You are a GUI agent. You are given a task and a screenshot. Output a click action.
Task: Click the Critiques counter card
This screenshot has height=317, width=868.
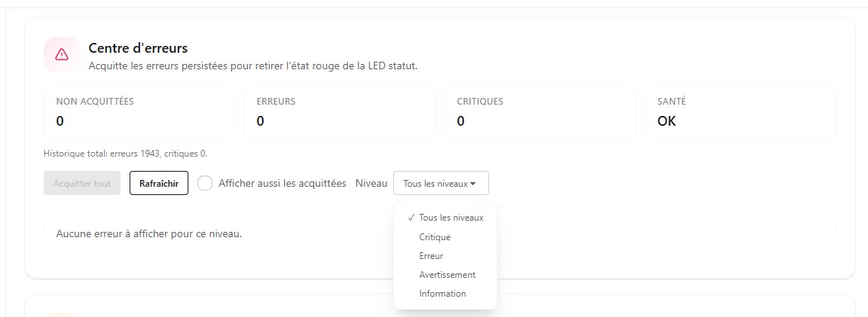pyautogui.click(x=540, y=113)
